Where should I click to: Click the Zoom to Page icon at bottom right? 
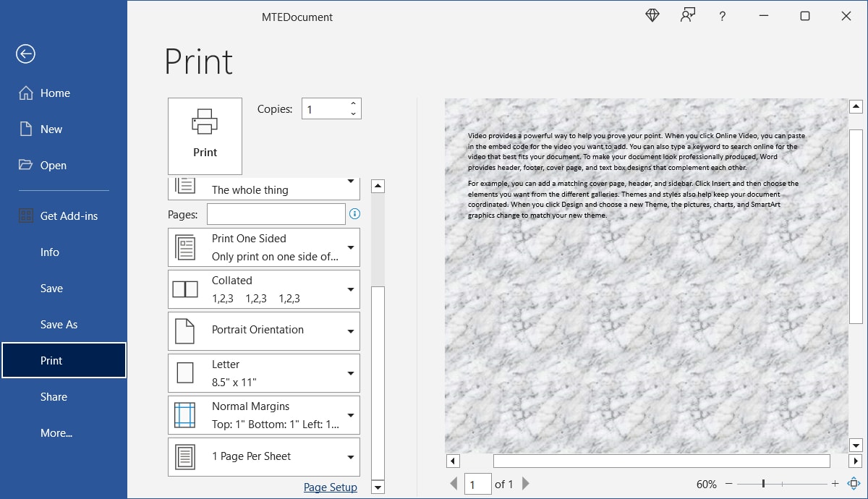coord(854,483)
